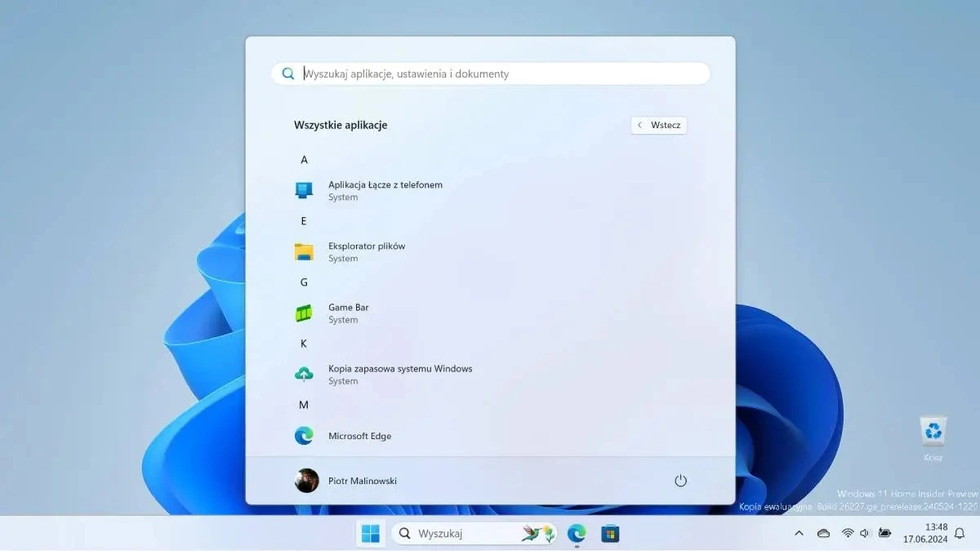Image resolution: width=980 pixels, height=551 pixels.
Task: Click the power button in the Start menu
Action: pos(681,481)
